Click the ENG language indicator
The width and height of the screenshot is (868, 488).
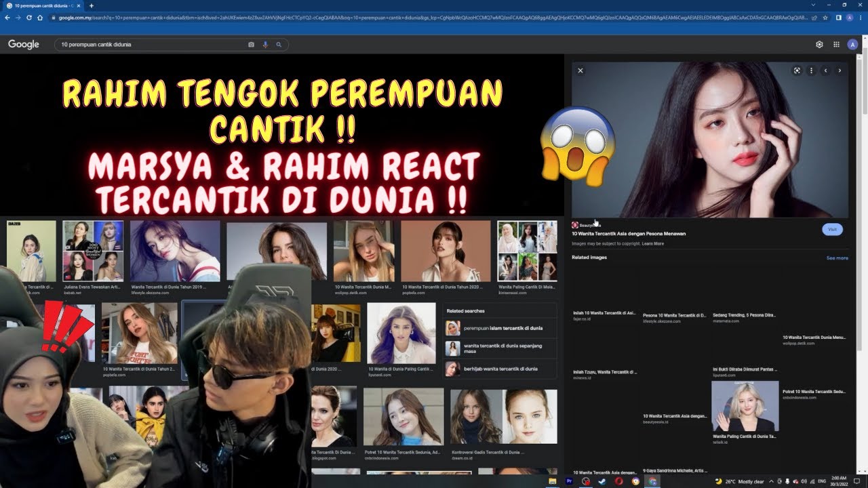[x=823, y=481]
